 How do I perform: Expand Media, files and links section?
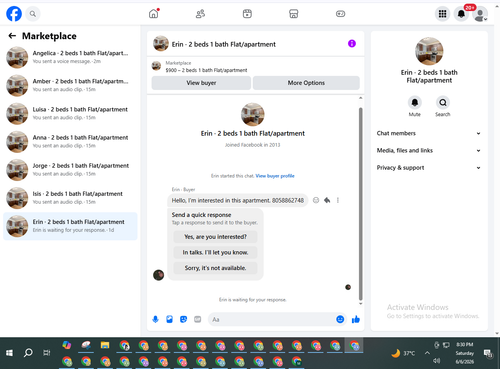429,150
